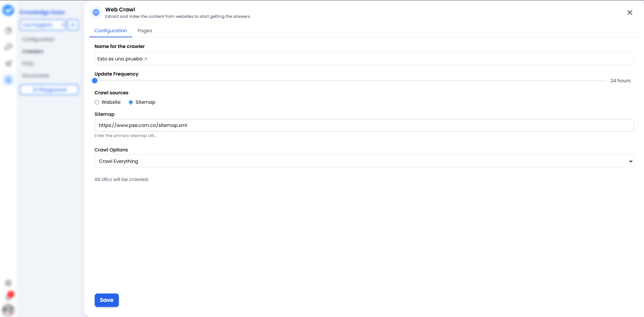Click the paper plane icon in the sidebar
This screenshot has width=644, height=317.
(x=8, y=63)
